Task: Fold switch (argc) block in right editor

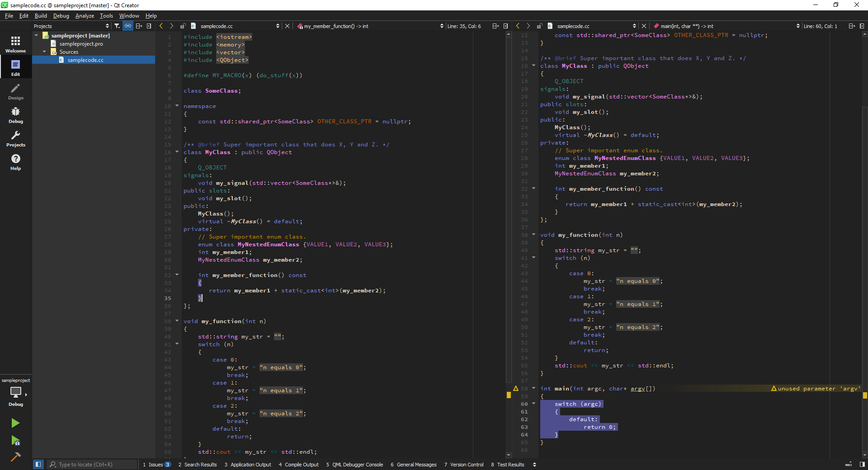Action: click(533, 404)
